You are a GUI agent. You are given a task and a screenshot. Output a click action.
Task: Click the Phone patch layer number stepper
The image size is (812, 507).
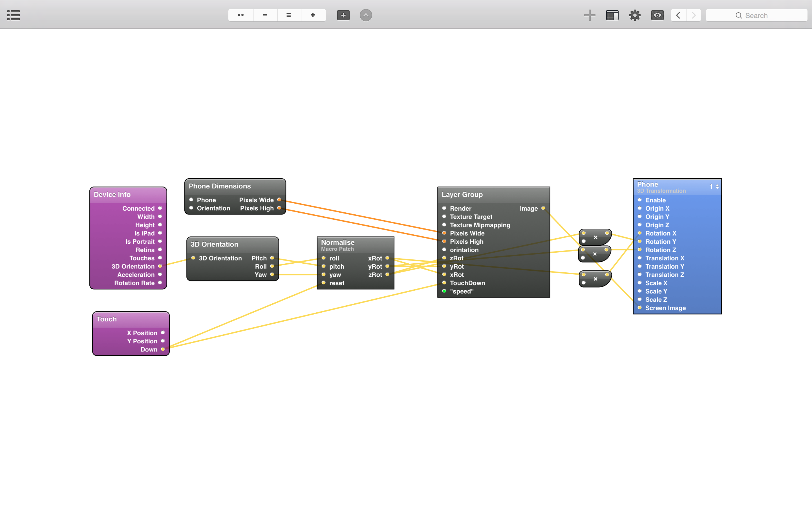(717, 187)
